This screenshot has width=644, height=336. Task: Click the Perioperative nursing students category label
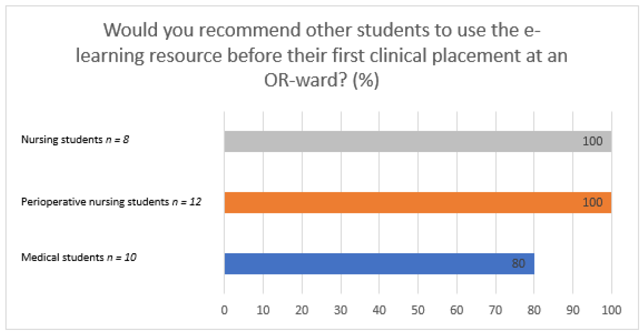coord(111,202)
